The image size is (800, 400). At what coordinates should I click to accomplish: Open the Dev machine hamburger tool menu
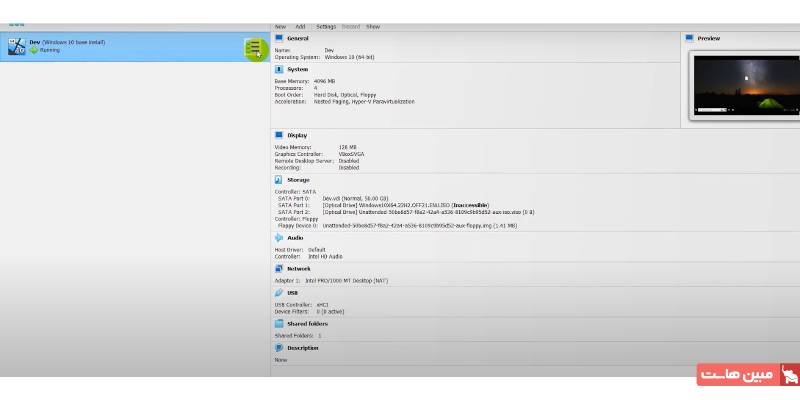254,48
